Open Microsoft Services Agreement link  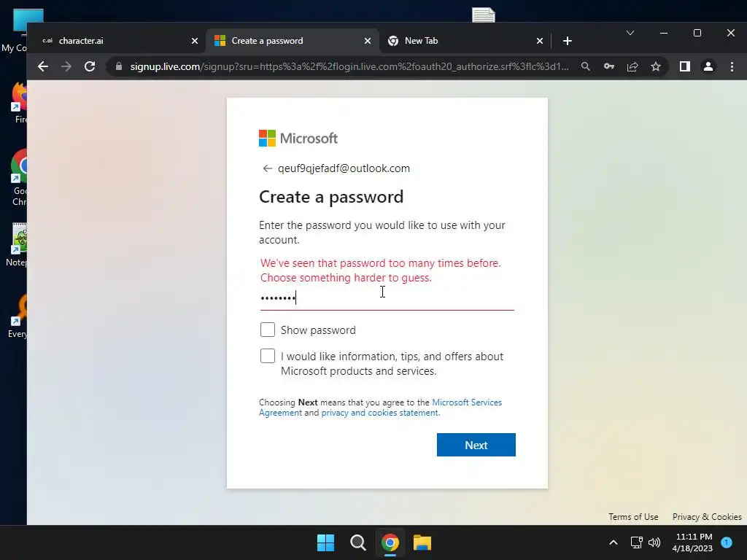click(380, 408)
